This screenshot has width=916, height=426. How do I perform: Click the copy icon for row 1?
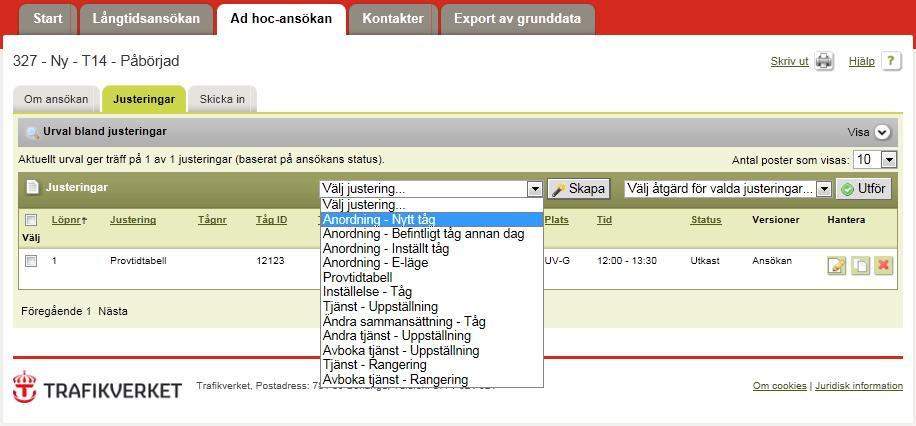click(x=860, y=265)
